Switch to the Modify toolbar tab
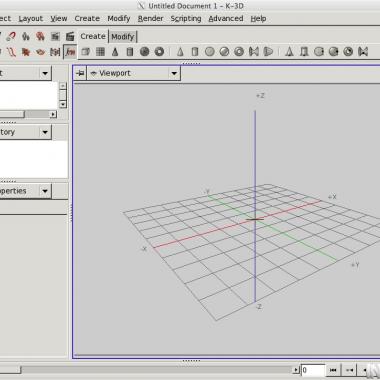Viewport: 380px width, 380px height. 123,37
